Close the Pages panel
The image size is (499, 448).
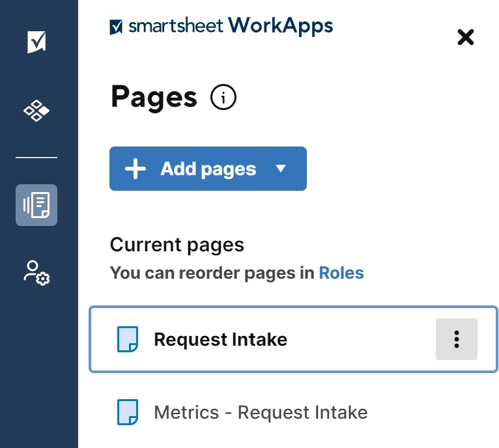point(465,37)
